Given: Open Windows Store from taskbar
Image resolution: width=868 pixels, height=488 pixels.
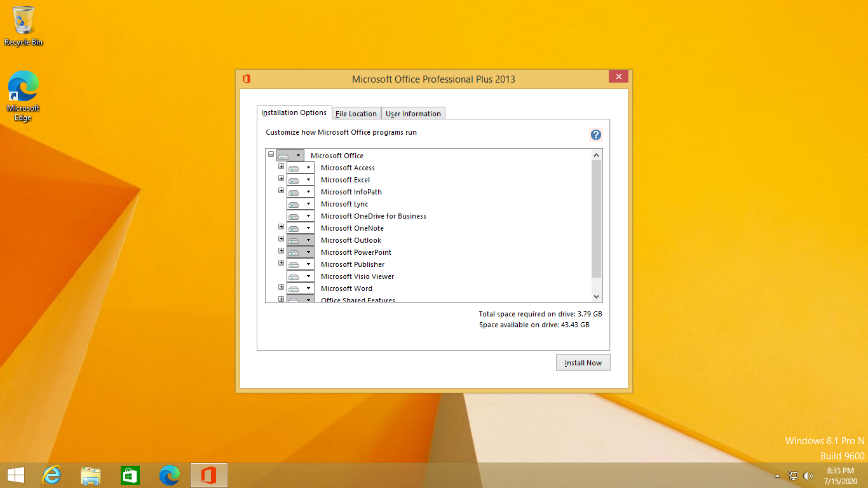Looking at the screenshot, I should tap(130, 475).
